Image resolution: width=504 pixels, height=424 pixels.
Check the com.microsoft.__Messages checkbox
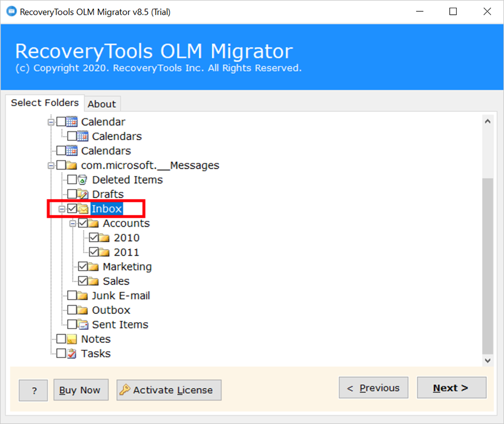(x=61, y=165)
